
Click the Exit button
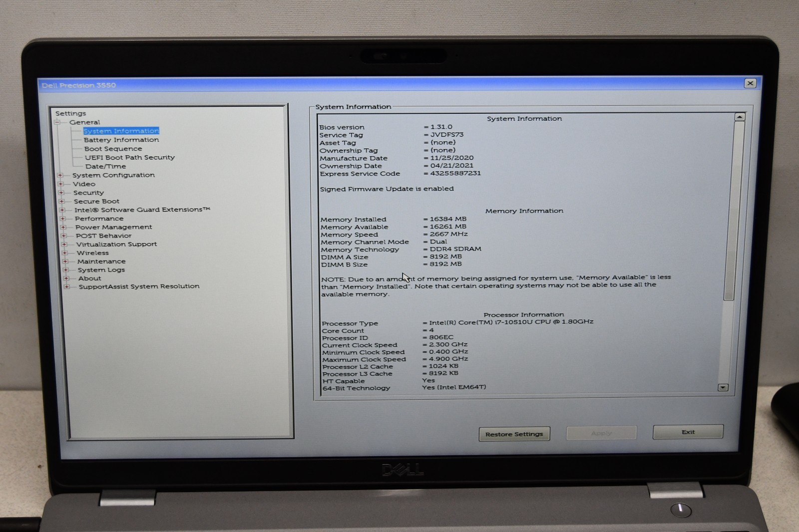click(x=688, y=432)
